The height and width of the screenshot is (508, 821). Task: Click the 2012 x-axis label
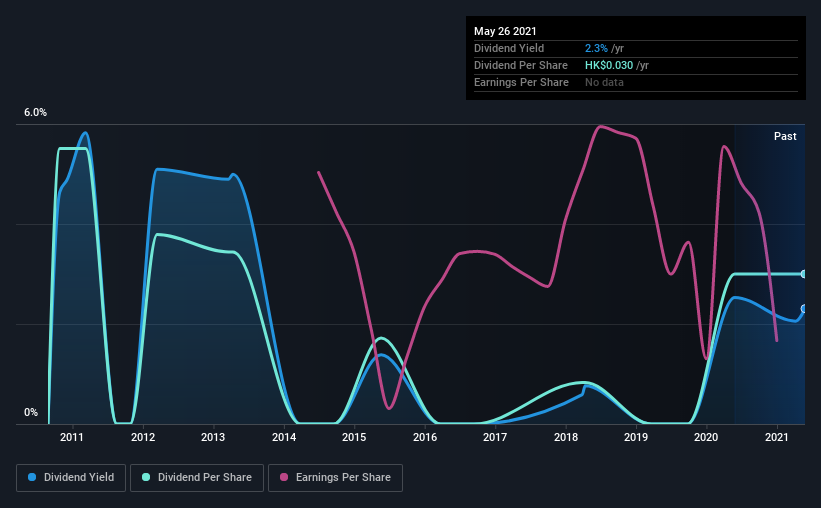143,437
